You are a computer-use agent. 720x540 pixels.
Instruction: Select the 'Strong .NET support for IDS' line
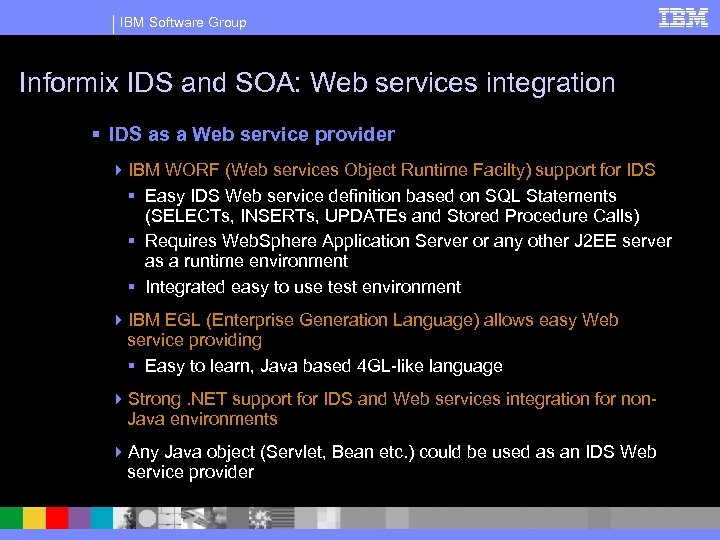click(x=392, y=409)
